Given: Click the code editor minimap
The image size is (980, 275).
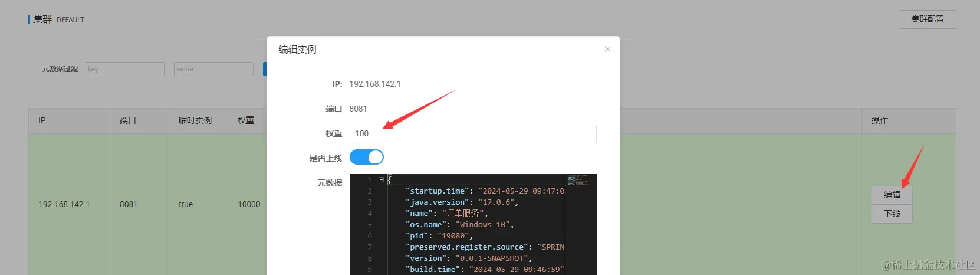Looking at the screenshot, I should [581, 180].
